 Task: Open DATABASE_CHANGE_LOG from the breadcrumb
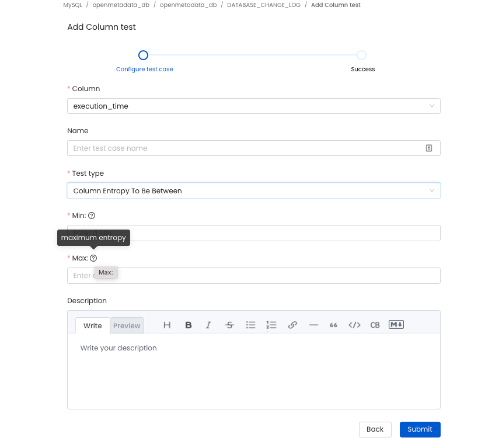(264, 4)
